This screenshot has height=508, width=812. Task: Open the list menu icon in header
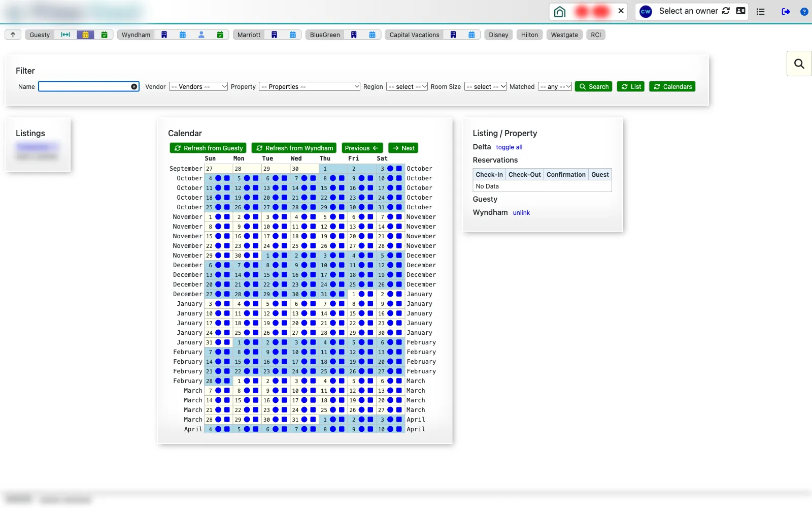click(x=760, y=11)
